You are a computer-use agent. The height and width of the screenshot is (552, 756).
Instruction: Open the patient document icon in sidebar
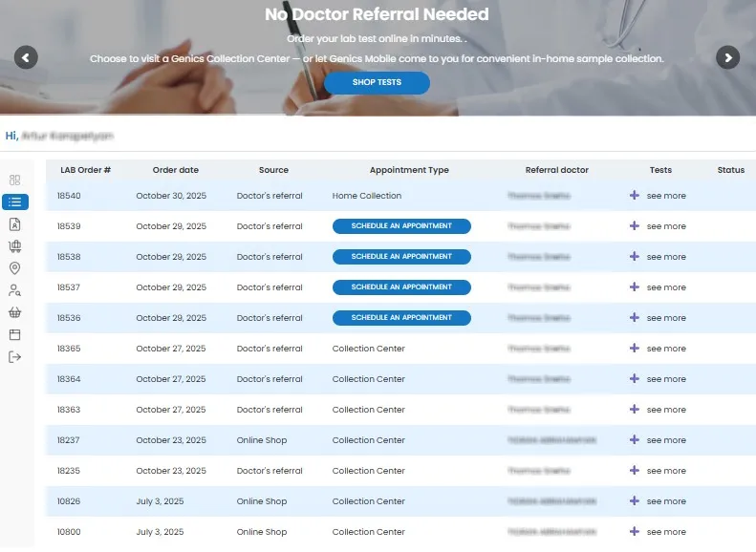15,224
